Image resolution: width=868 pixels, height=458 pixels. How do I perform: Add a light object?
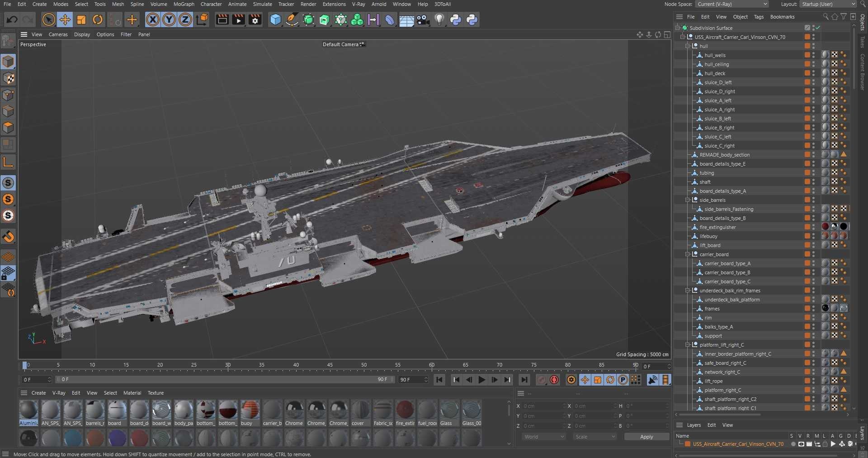pyautogui.click(x=439, y=19)
